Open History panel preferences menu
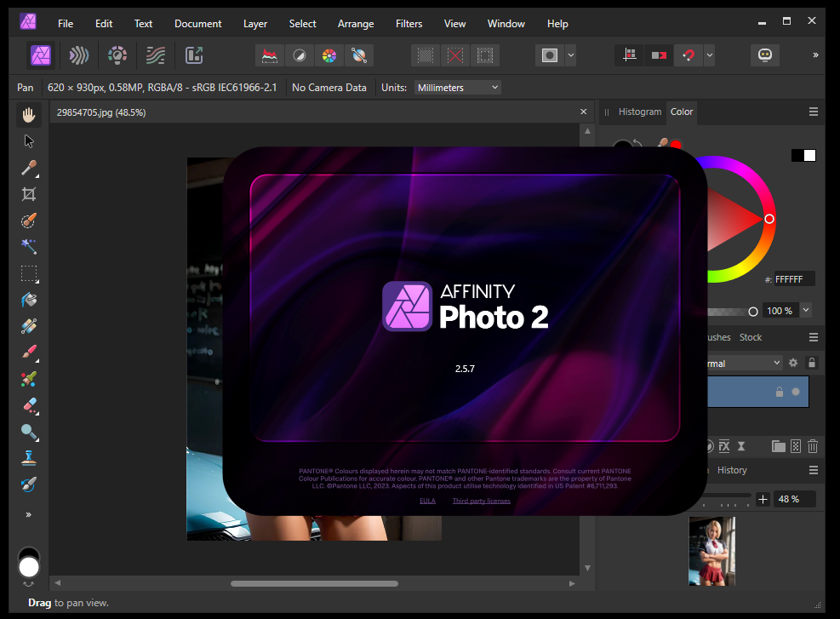Image resolution: width=840 pixels, height=619 pixels. tap(814, 470)
